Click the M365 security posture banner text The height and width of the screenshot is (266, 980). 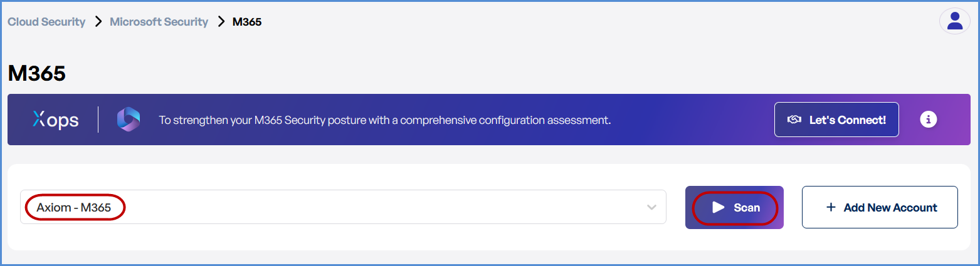384,120
